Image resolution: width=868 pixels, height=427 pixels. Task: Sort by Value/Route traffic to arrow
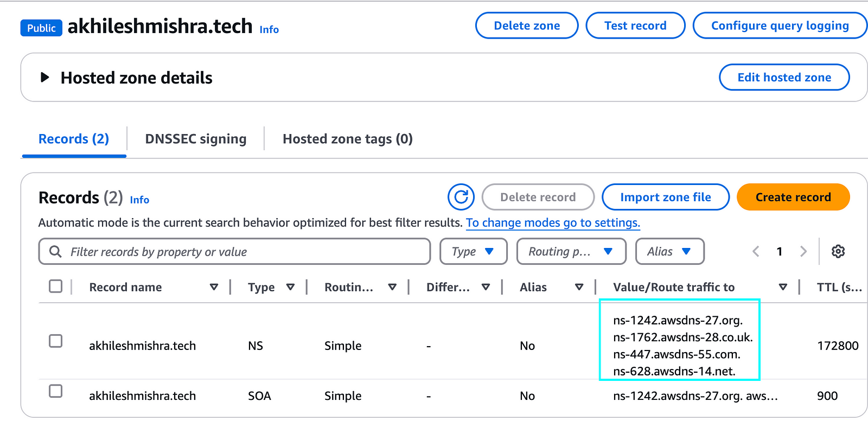coord(783,287)
